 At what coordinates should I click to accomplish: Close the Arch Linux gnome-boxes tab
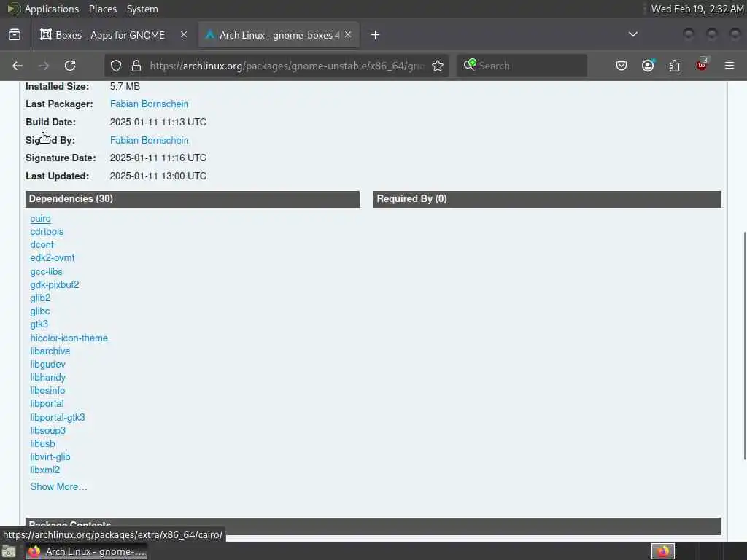pyautogui.click(x=348, y=35)
